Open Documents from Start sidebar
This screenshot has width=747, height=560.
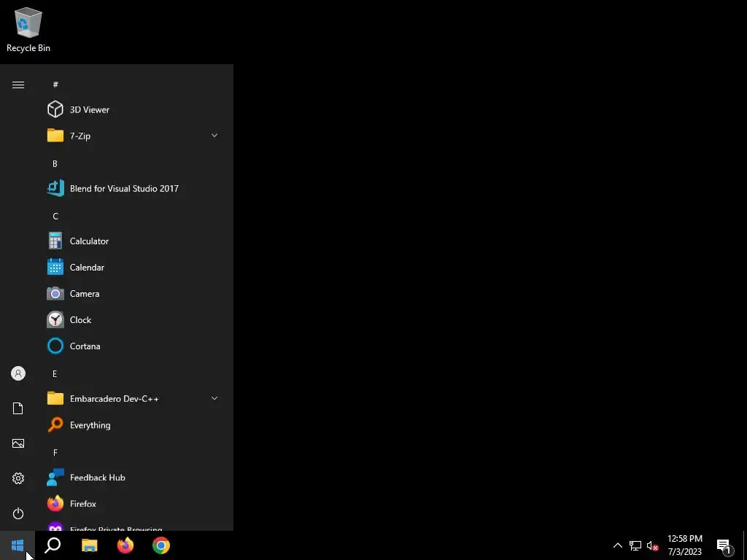click(18, 408)
